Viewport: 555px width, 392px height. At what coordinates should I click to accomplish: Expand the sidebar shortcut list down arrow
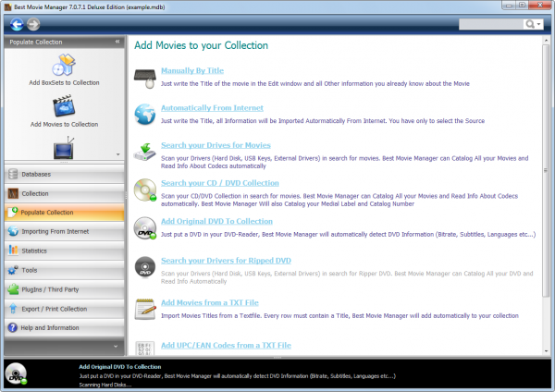coord(117,154)
